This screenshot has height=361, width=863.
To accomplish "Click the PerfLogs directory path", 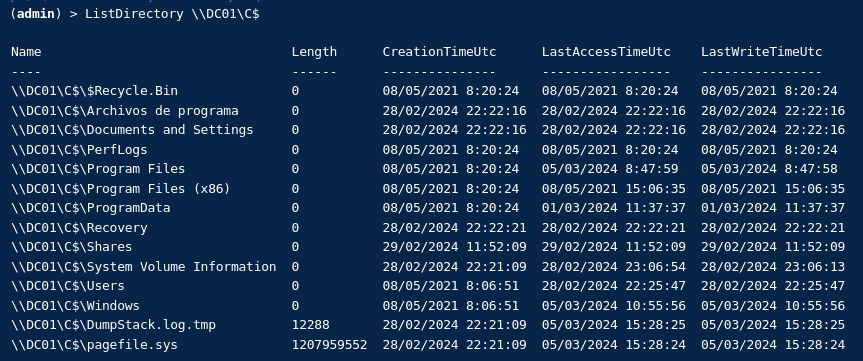I will pos(79,150).
